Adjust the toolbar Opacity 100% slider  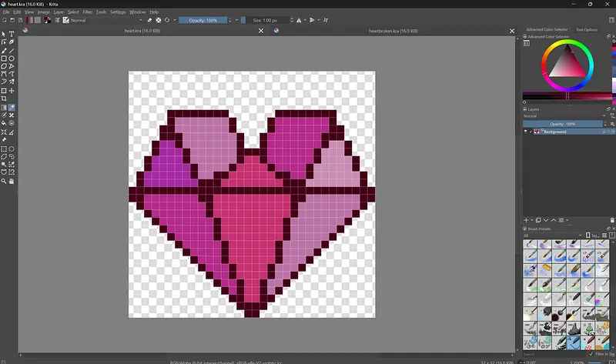pyautogui.click(x=202, y=20)
